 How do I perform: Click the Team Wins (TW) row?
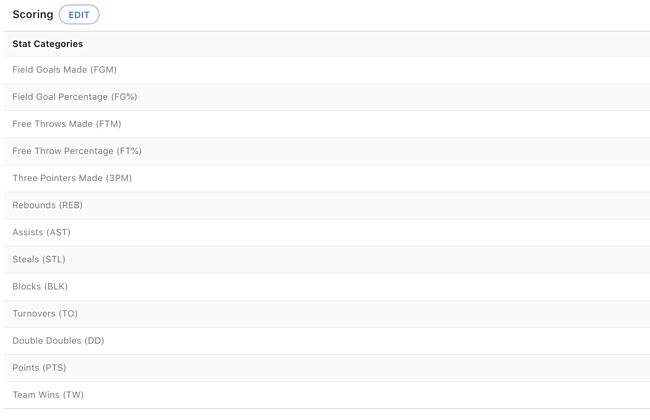[327, 395]
